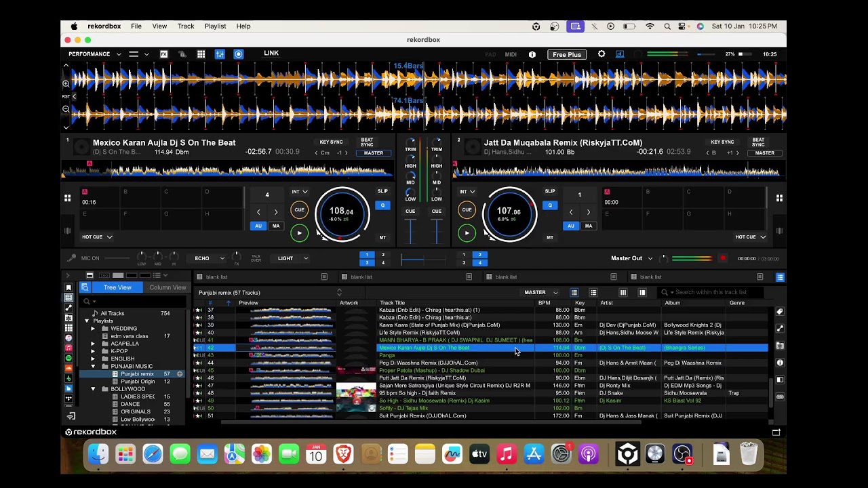
Task: Halve deck 1 loop length with left arrow
Action: [258, 212]
